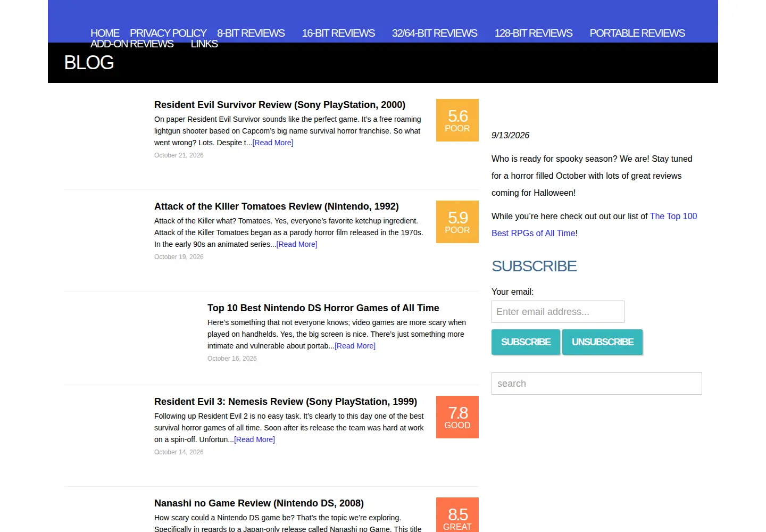Click Read More for Nintendo DS Horror list

pos(355,346)
